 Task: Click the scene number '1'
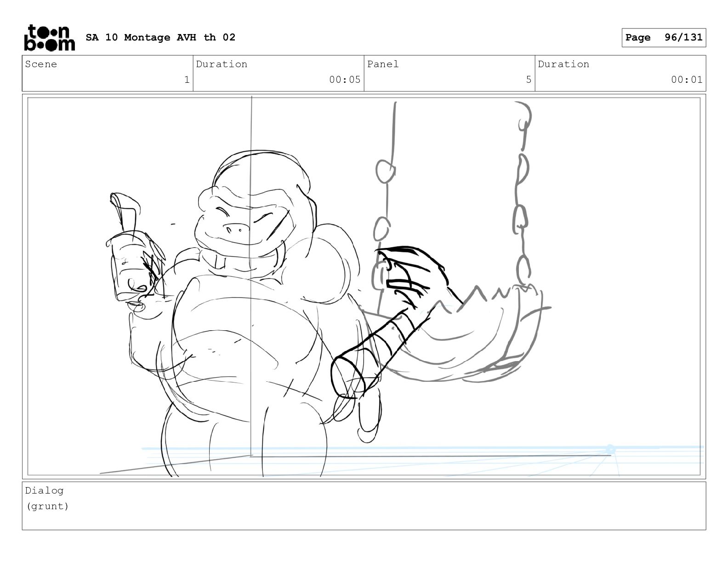(187, 80)
